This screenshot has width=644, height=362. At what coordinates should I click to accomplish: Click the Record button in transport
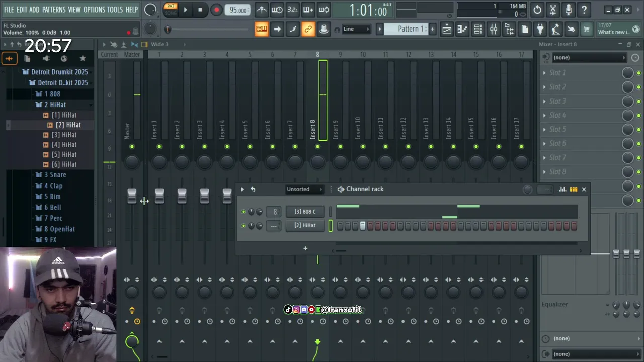click(216, 10)
